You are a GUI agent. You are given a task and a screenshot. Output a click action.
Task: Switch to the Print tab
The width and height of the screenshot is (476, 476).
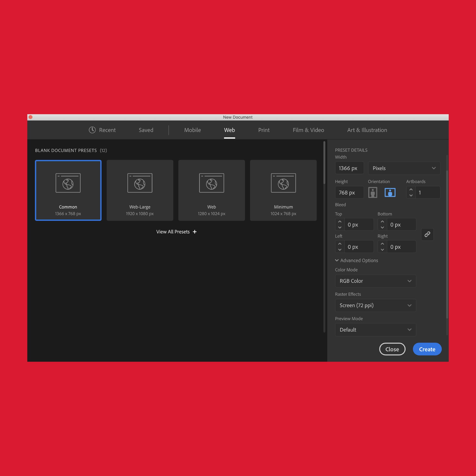pos(263,129)
